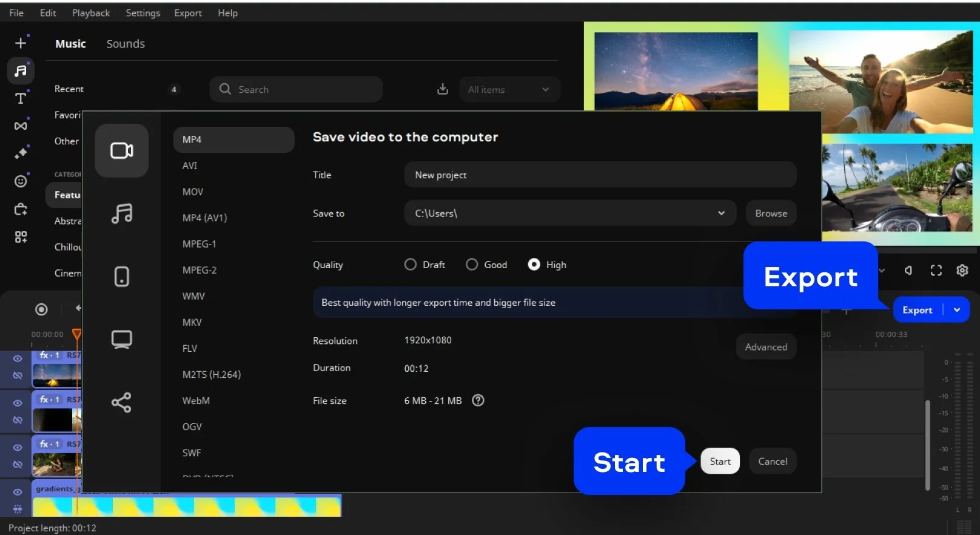Screen dimensions: 980x535
Task: Select Good quality option
Action: [x=472, y=264]
